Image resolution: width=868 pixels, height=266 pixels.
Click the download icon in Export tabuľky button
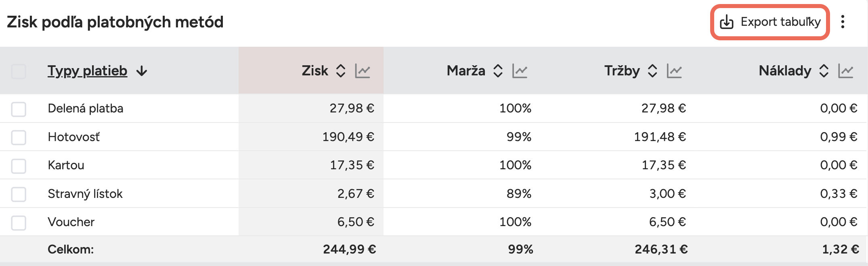[727, 23]
